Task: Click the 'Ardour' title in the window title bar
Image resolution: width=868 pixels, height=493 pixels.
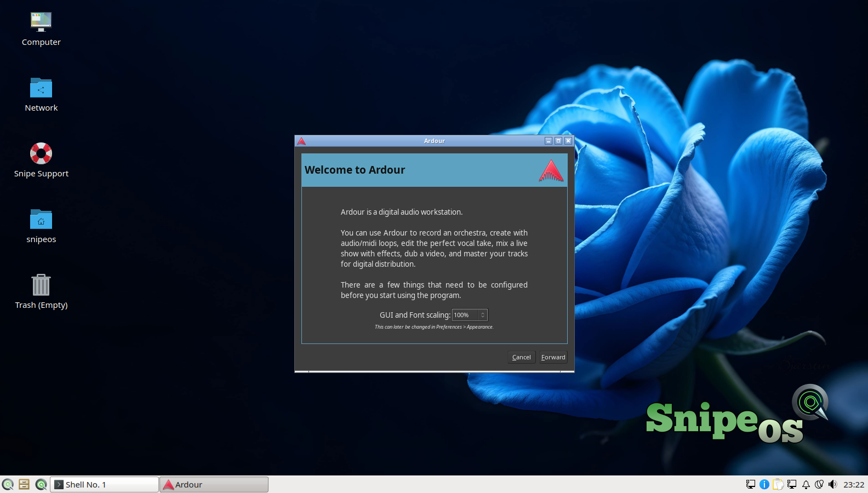Action: click(435, 141)
